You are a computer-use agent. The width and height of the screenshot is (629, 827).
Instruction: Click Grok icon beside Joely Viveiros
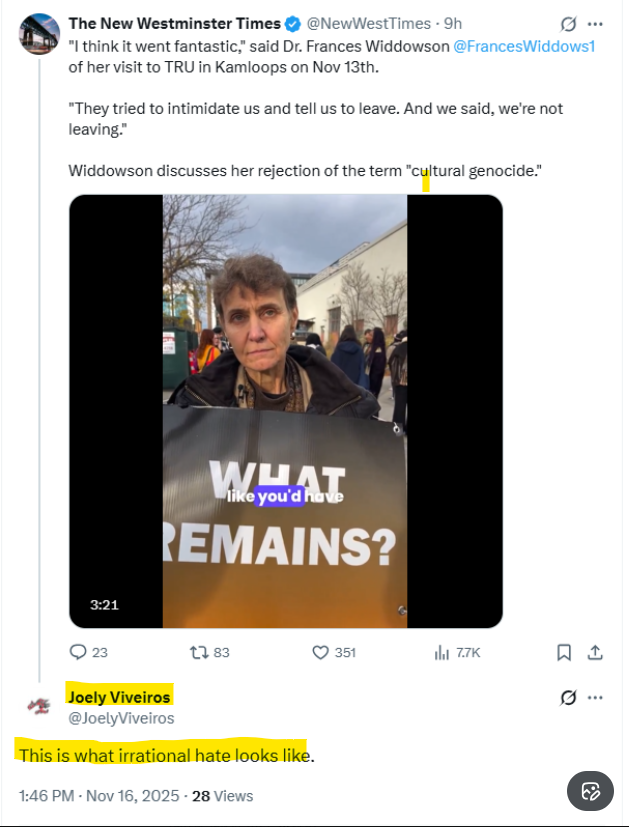569,697
